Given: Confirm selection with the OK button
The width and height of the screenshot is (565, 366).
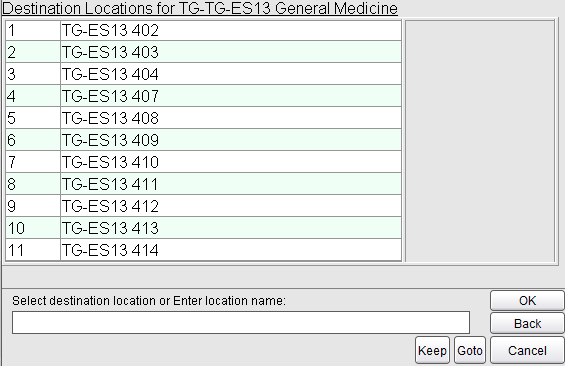Looking at the screenshot, I should [x=527, y=300].
